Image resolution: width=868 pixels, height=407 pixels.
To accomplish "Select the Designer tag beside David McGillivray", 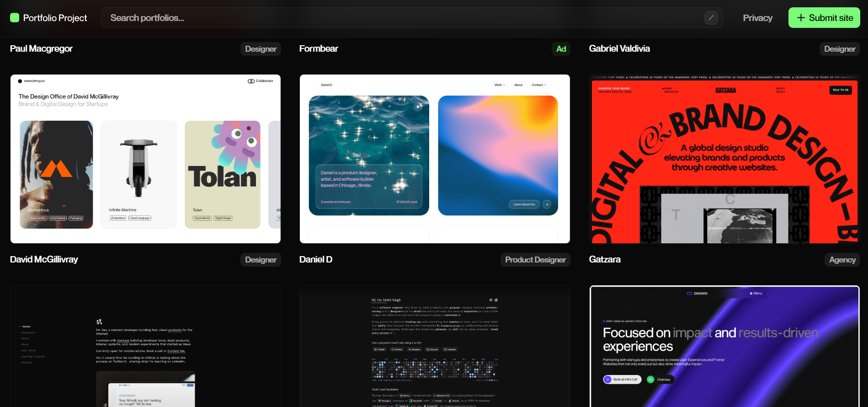I will point(261,260).
